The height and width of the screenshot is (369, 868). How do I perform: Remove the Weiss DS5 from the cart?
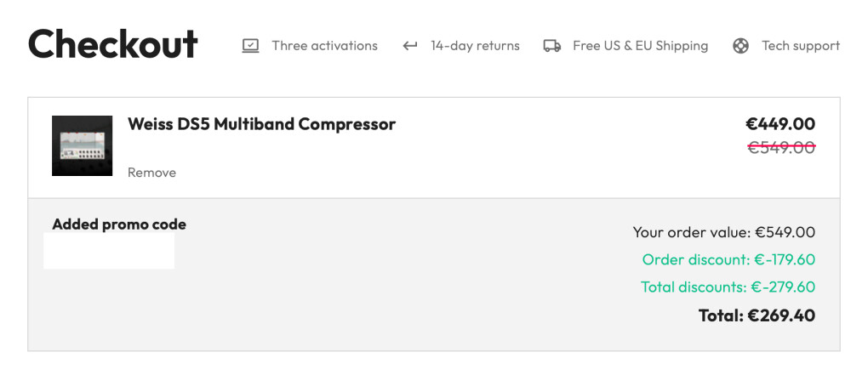pos(151,173)
